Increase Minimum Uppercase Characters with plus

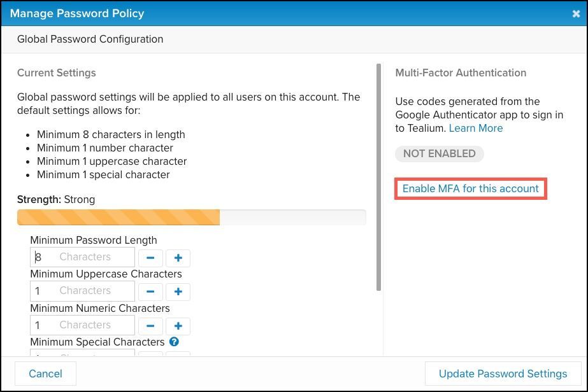pyautogui.click(x=178, y=291)
